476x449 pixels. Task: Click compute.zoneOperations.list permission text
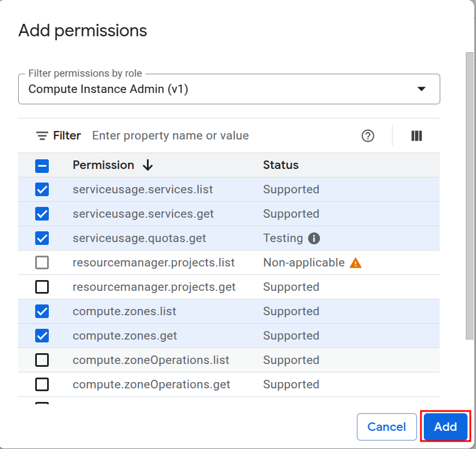(x=151, y=360)
